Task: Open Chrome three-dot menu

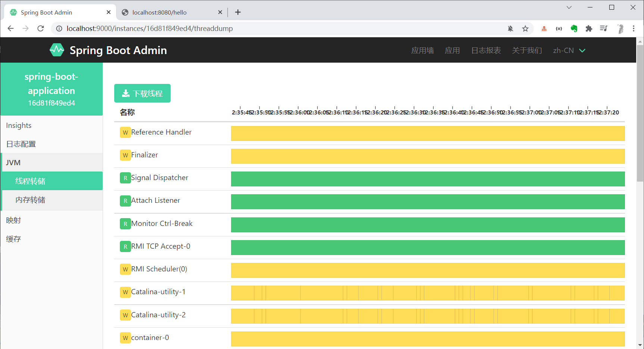Action: tap(634, 28)
